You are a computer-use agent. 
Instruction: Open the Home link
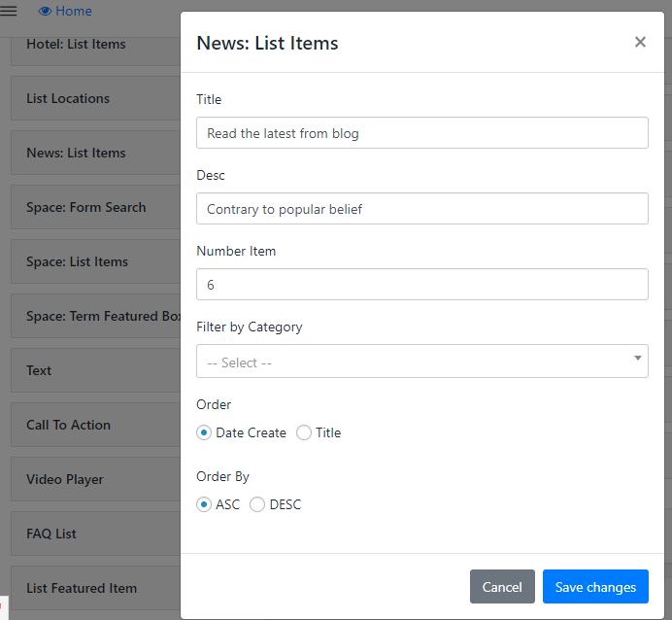[x=74, y=11]
